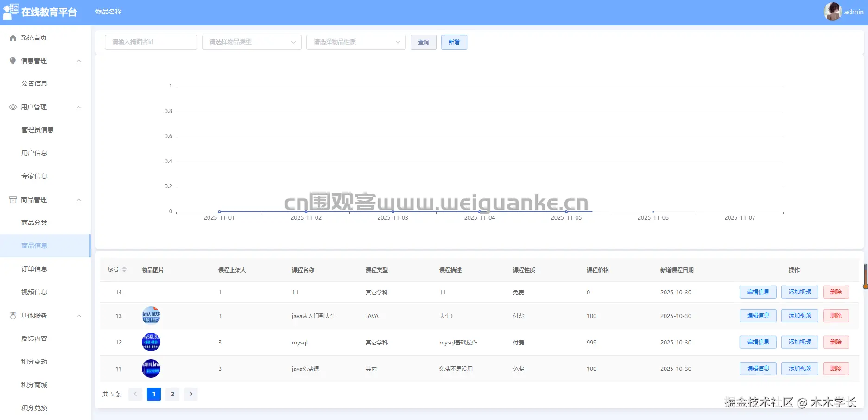Click the eye icon beside 用户管理
Screen dimensions: 868x420
[13, 107]
